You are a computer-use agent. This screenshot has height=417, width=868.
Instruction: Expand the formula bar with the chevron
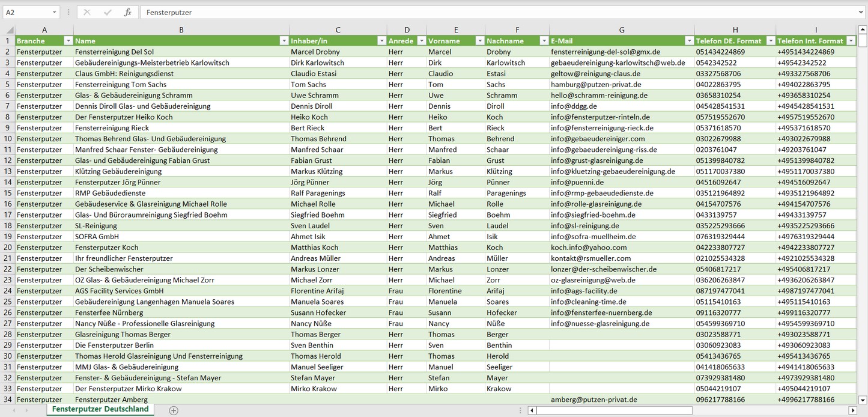862,12
